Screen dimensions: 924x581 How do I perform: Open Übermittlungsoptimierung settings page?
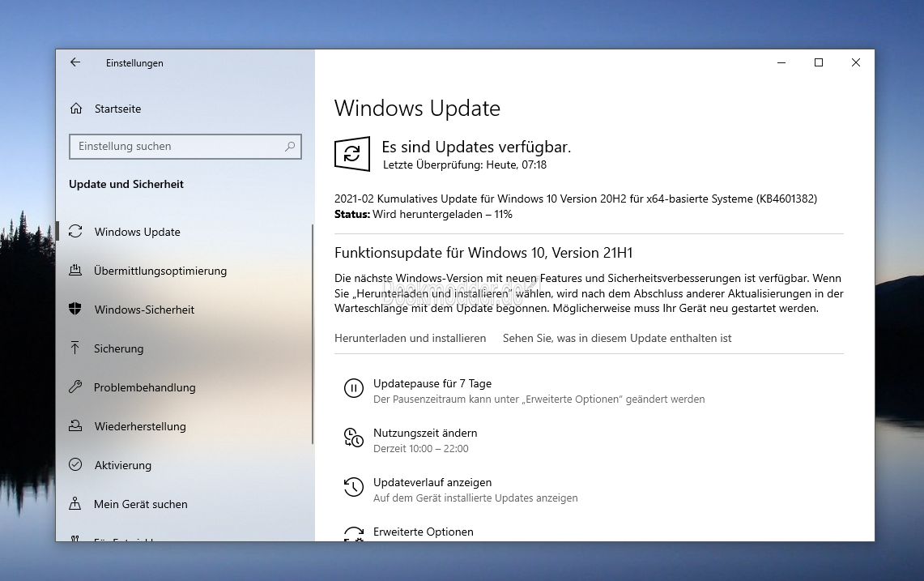pyautogui.click(x=160, y=271)
